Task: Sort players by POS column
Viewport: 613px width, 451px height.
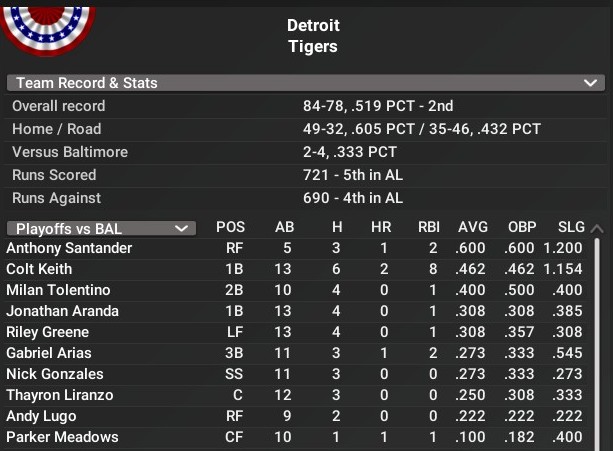Action: (x=230, y=228)
